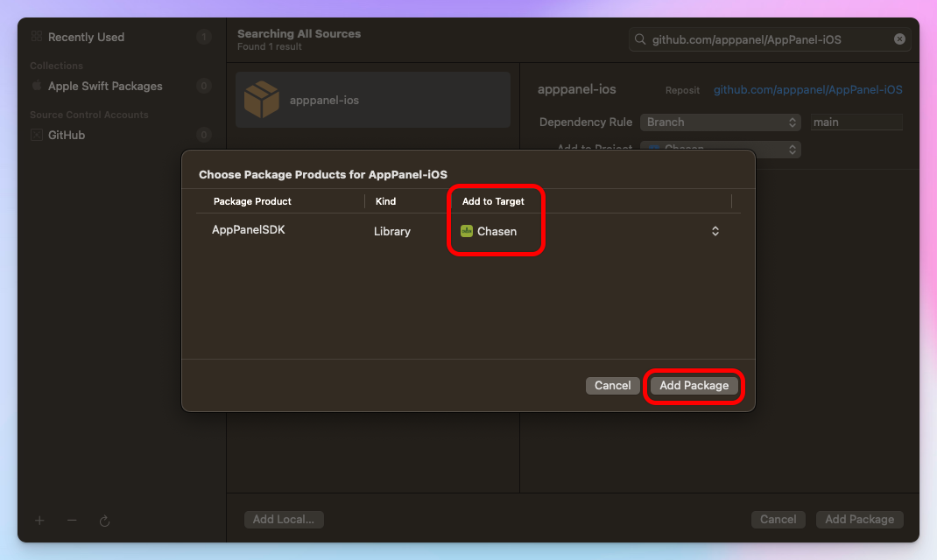937x560 pixels.
Task: Select GitHub under Source Control Accounts
Action: [61, 135]
